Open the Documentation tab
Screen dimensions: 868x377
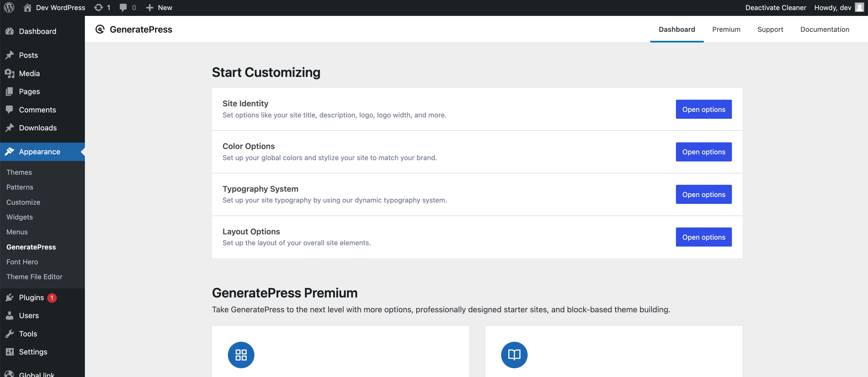tap(824, 29)
